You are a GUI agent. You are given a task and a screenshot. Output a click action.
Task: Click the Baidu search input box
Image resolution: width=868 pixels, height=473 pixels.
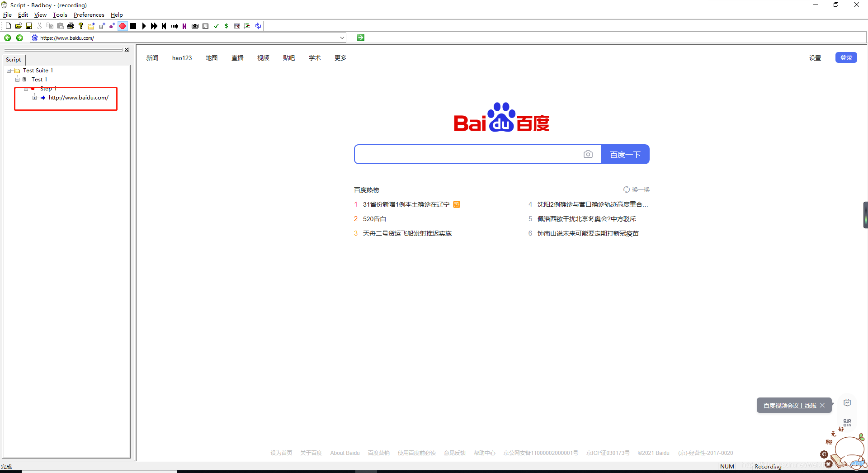click(468, 155)
